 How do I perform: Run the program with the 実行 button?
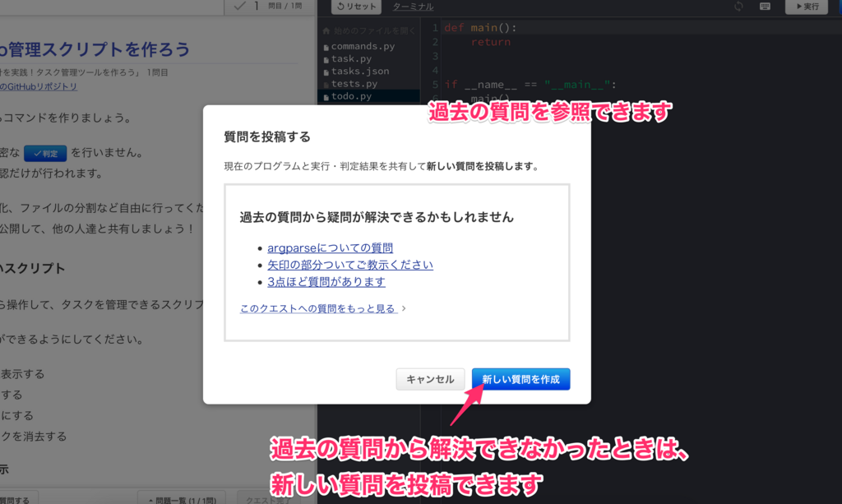[x=807, y=7]
